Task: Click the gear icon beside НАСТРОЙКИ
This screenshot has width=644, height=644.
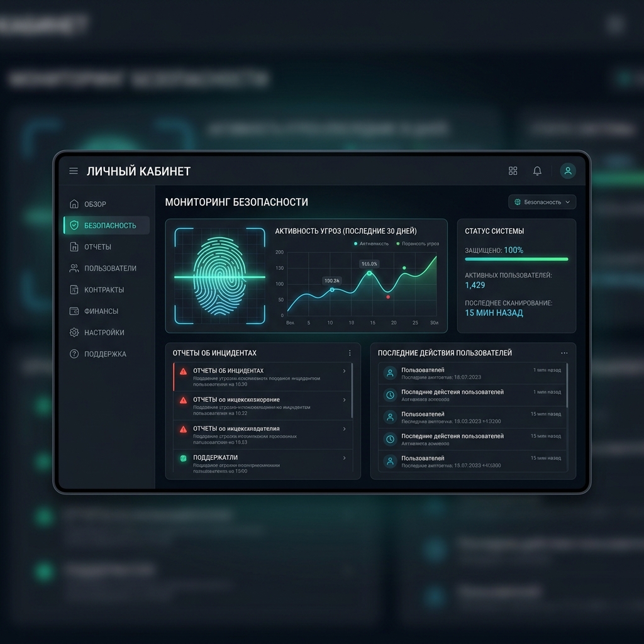Action: (x=74, y=332)
